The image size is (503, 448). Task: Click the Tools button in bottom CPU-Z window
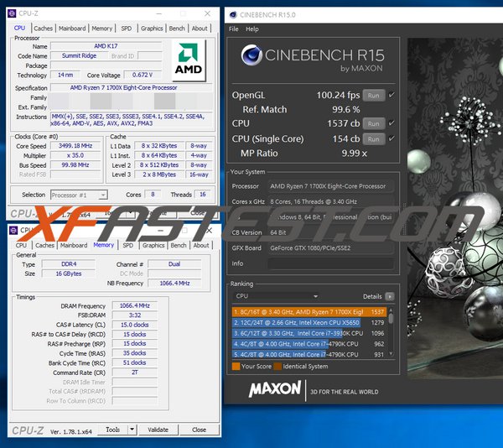(112, 430)
